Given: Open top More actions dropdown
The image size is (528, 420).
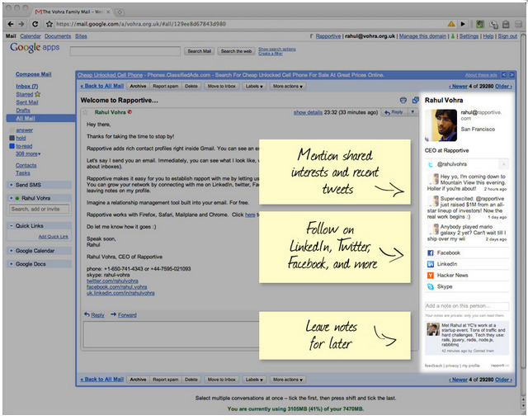Looking at the screenshot, I should (x=288, y=85).
